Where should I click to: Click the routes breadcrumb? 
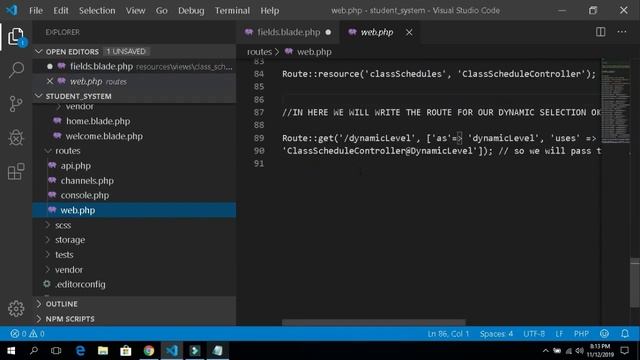[259, 52]
